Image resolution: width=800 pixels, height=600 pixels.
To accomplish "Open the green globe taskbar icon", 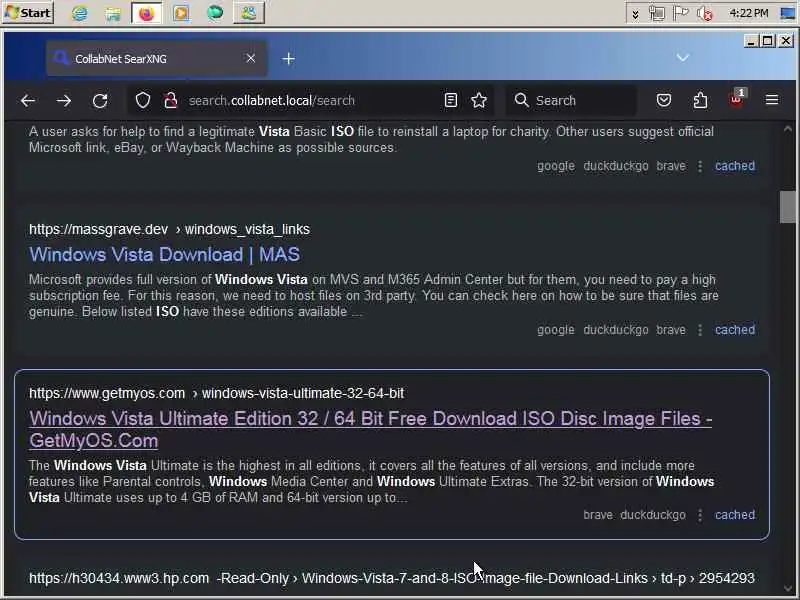I will click(x=215, y=13).
